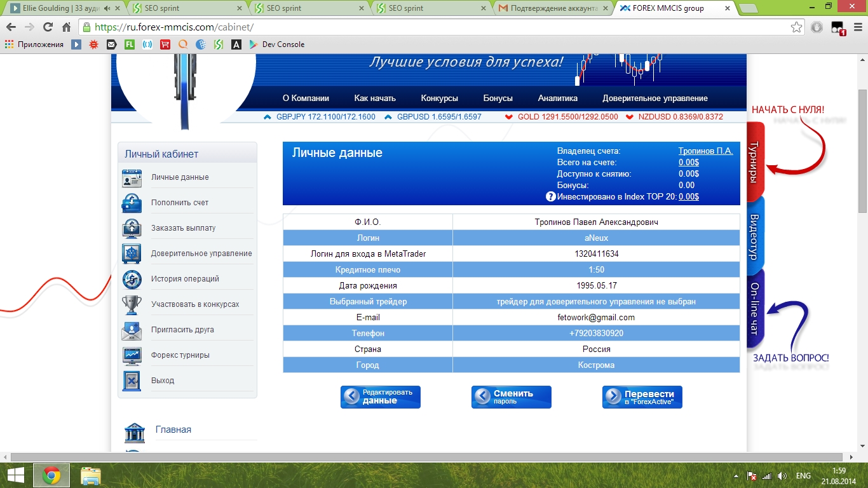The image size is (868, 488).
Task: Click the extension icon with red badge 1
Action: click(838, 28)
